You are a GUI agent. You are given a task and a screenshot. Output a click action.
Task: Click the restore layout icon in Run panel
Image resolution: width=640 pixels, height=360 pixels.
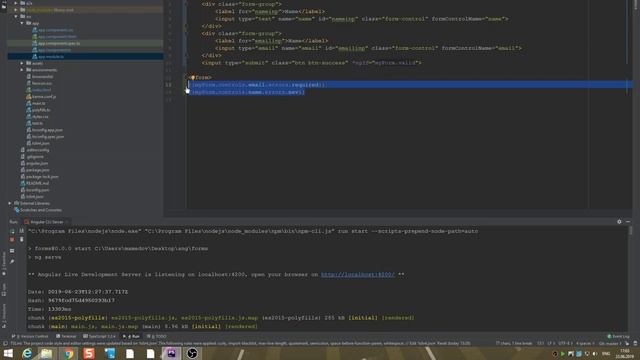(x=12, y=251)
